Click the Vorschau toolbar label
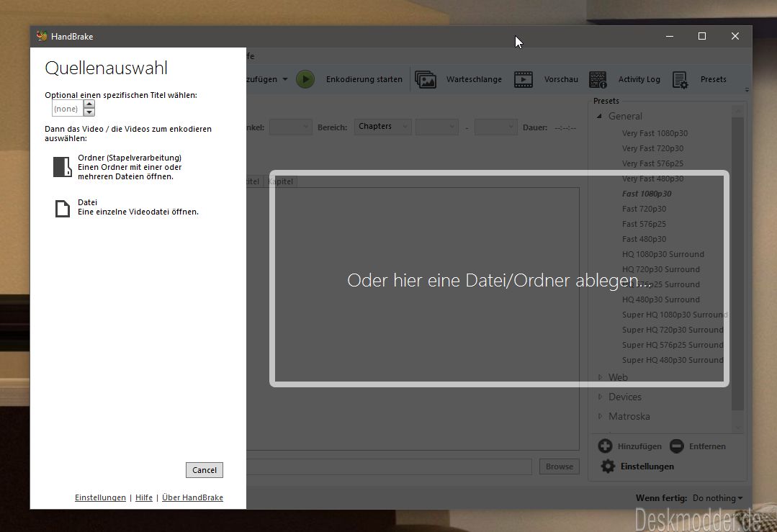 click(561, 79)
